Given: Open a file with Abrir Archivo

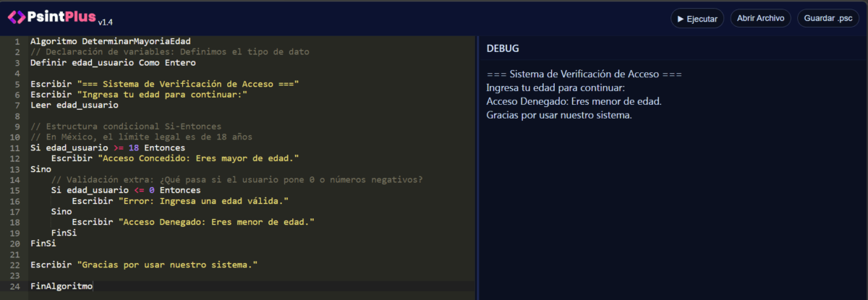Looking at the screenshot, I should coord(760,18).
